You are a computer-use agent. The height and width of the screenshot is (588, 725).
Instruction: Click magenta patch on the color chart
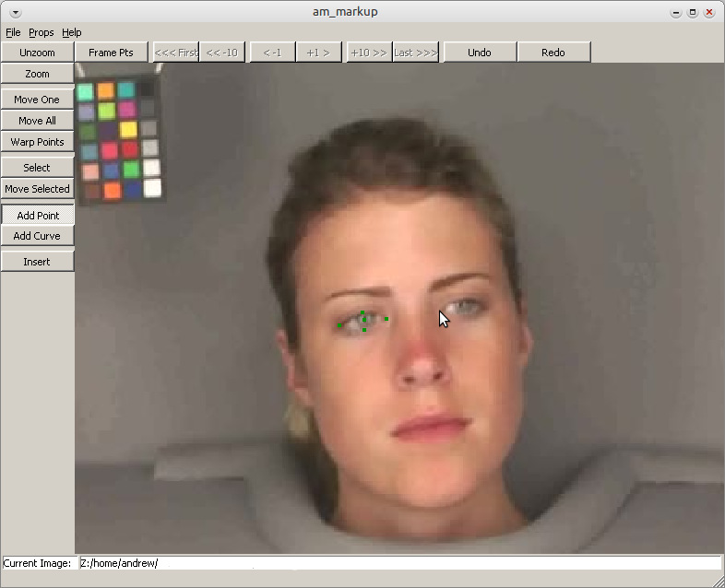click(x=126, y=109)
